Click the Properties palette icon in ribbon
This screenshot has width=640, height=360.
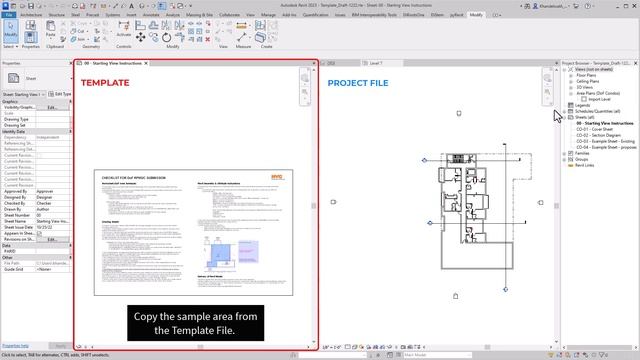coord(31,38)
